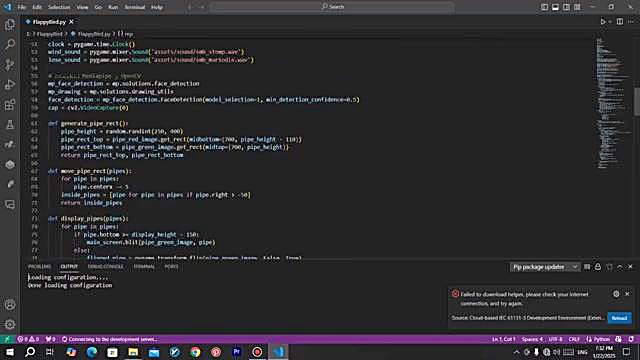
Task: Open the Extensions view
Action: coord(10,104)
